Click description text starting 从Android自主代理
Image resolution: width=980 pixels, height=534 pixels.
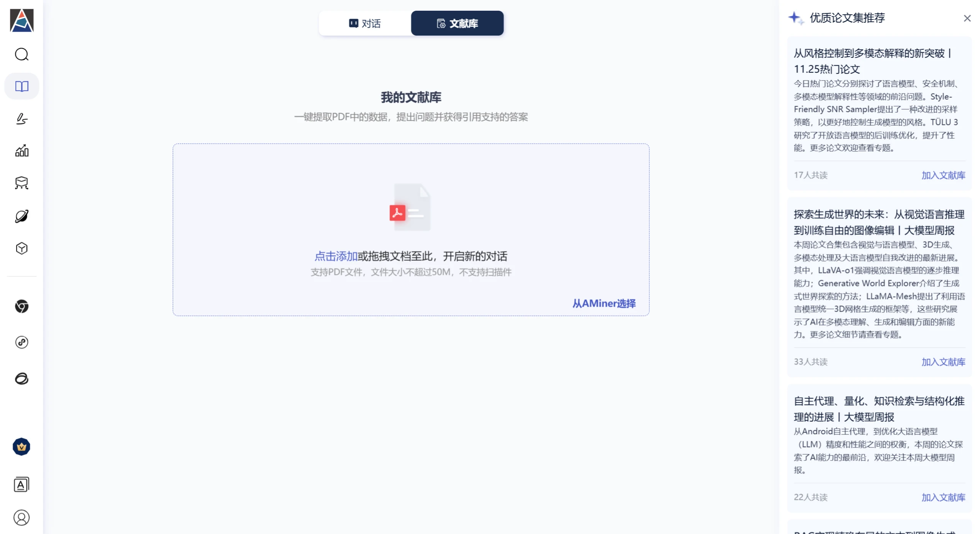(x=878, y=450)
